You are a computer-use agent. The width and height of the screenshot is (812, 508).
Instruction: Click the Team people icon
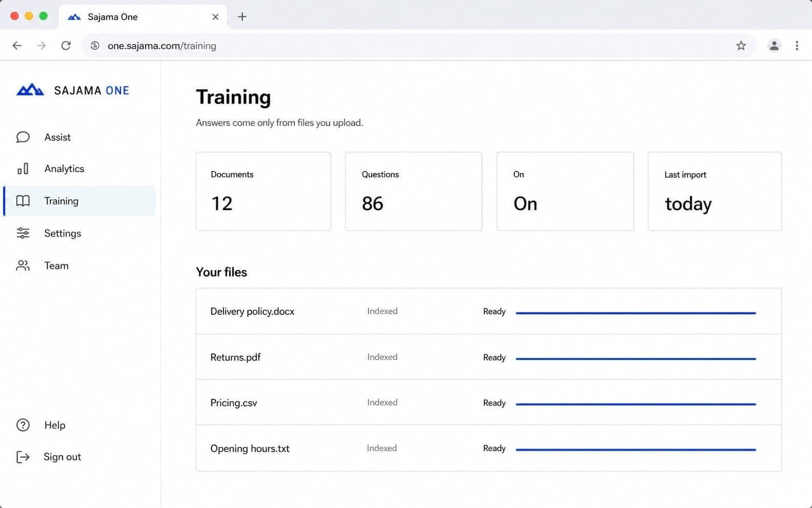click(23, 265)
